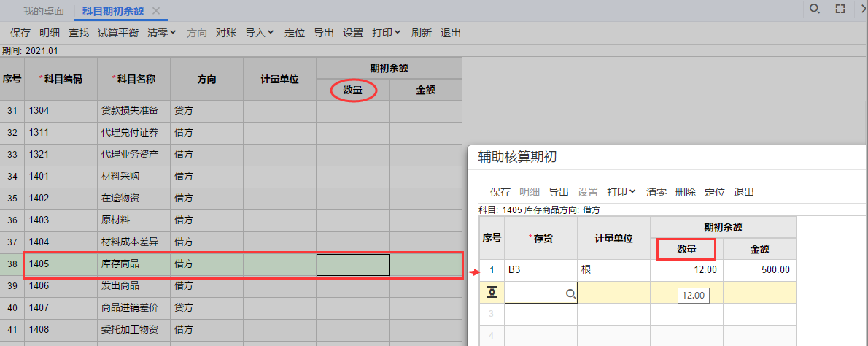Open the 导入 dropdown menu
The width and height of the screenshot is (868, 346).
pyautogui.click(x=260, y=33)
